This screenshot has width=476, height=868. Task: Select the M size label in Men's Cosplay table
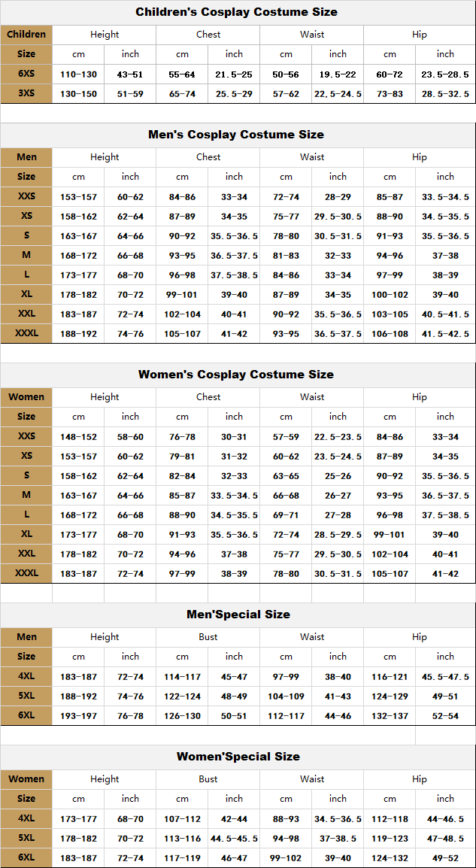pos(26,255)
